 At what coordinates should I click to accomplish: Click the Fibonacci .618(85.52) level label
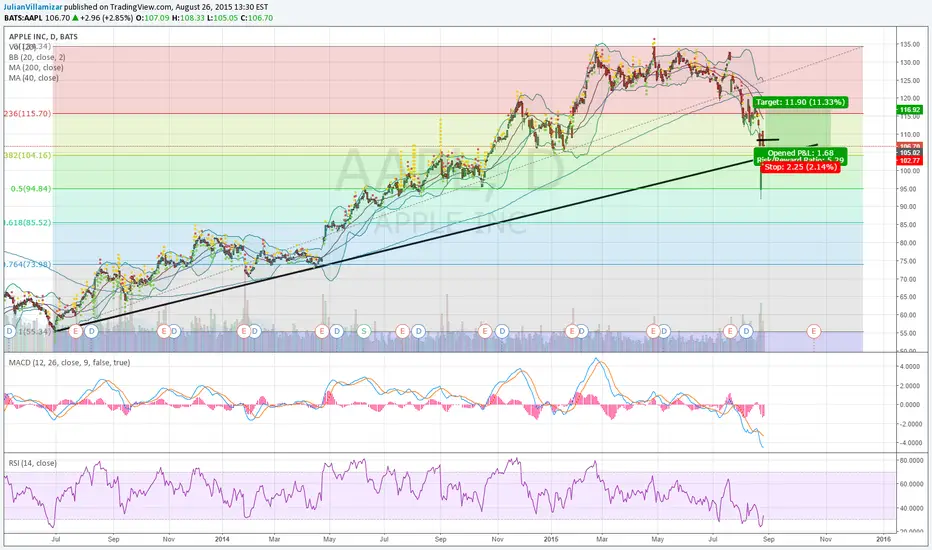[x=27, y=222]
